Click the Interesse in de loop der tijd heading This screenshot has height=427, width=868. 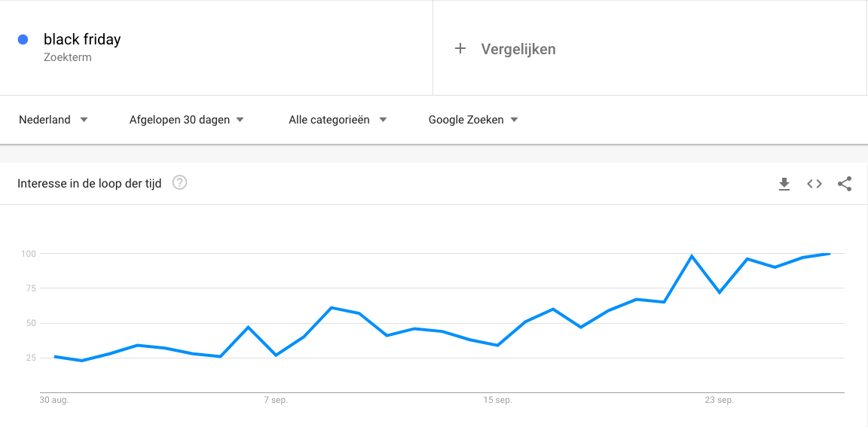point(90,184)
